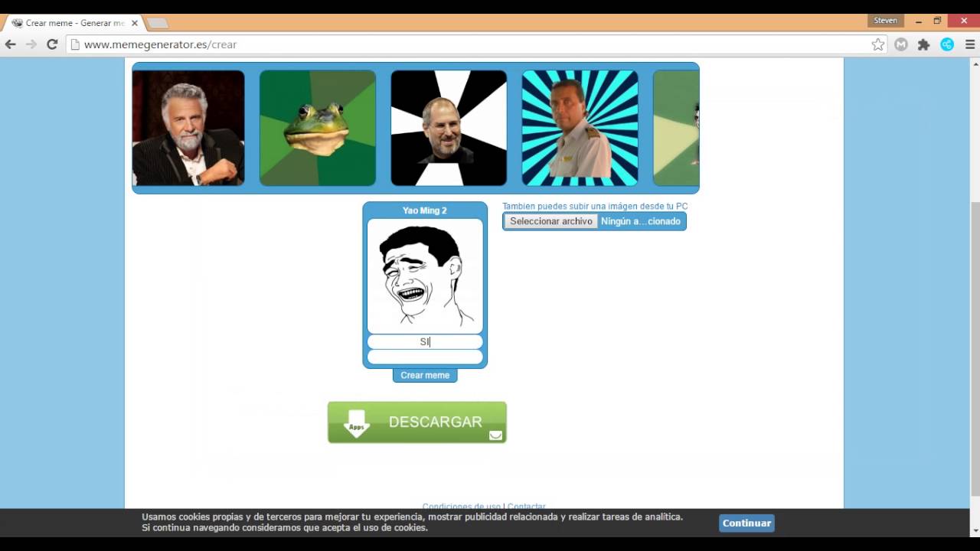The width and height of the screenshot is (980, 551).
Task: Click the small envelope icon on DESCARGAR
Action: point(496,435)
